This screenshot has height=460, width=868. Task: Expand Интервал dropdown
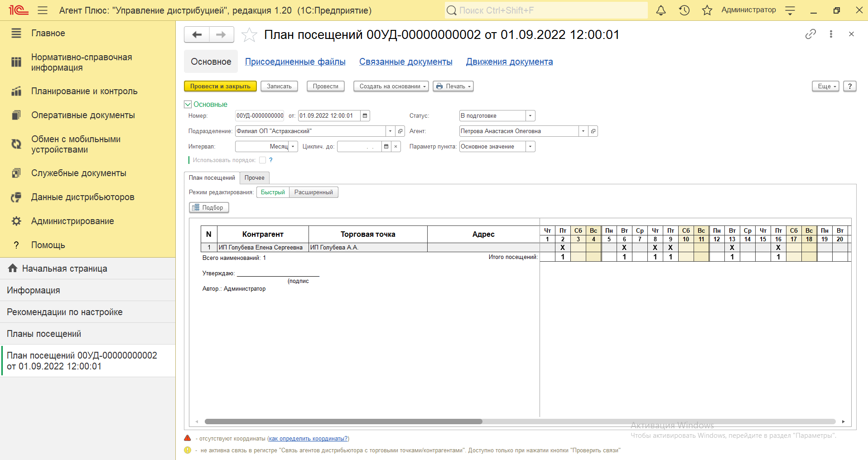tap(293, 146)
